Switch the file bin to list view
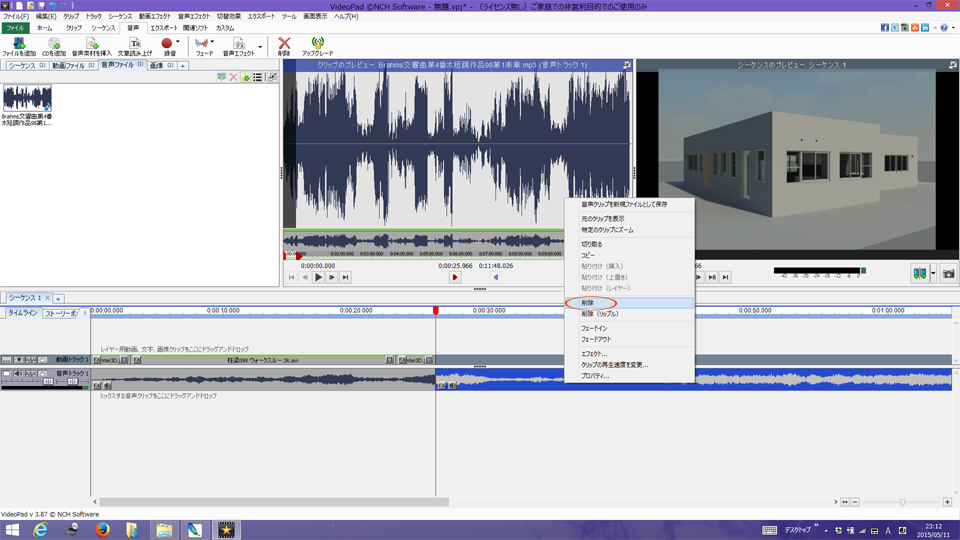This screenshot has height=540, width=960. [258, 77]
